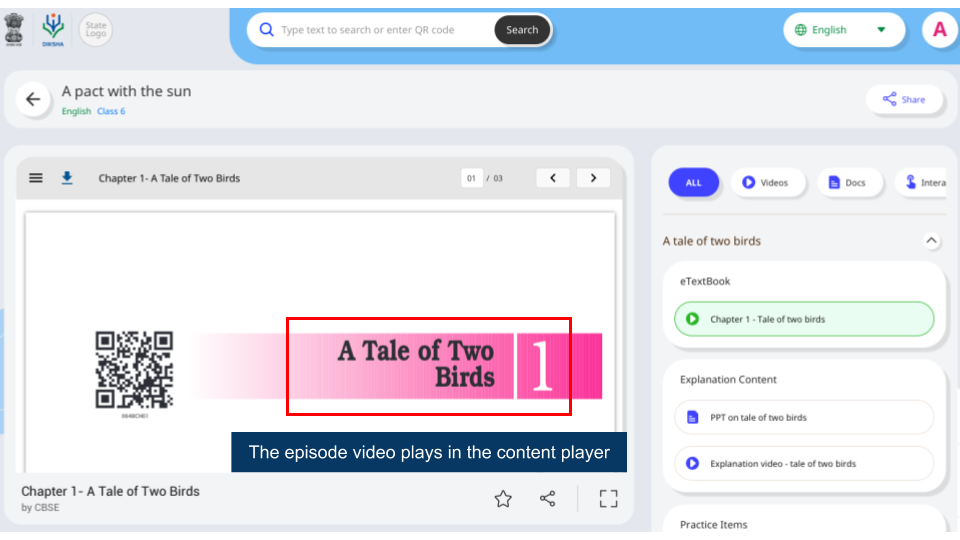Viewport: 960px width, 540px height.
Task: Open the user profile avatar A
Action: (x=939, y=30)
